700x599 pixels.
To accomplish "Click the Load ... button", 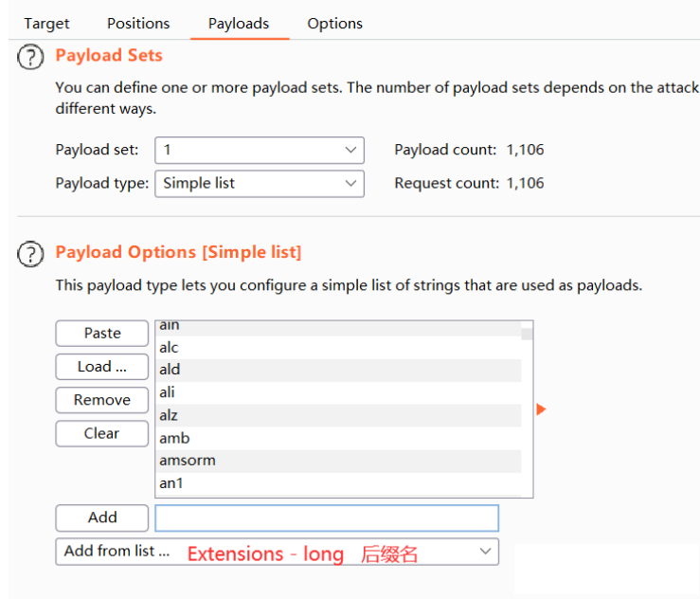I will point(101,367).
